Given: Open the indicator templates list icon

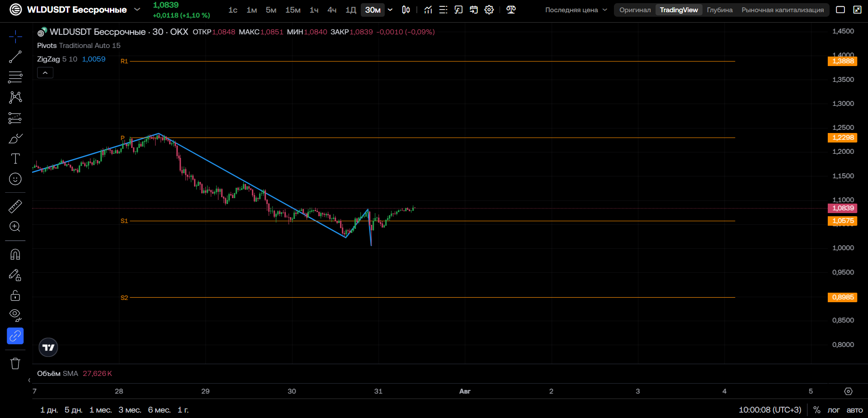Looking at the screenshot, I should tap(443, 10).
